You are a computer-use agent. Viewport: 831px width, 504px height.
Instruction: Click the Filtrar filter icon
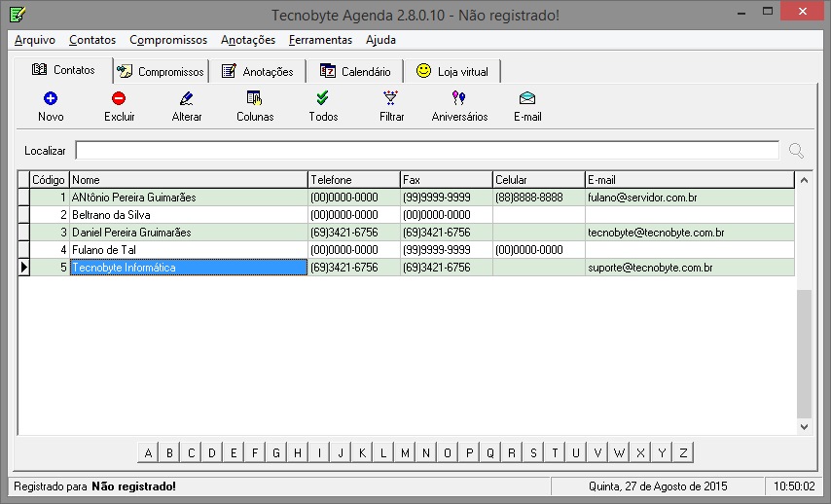click(391, 98)
